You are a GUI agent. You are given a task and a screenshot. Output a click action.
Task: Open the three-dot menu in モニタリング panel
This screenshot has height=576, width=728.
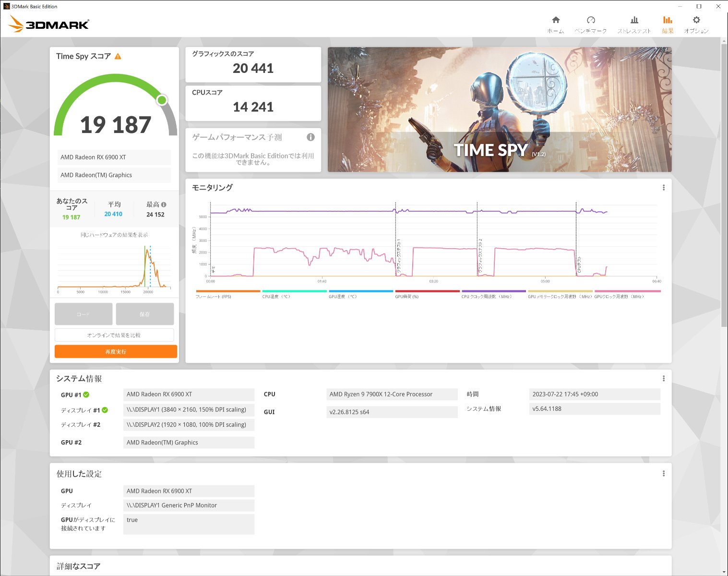tap(664, 188)
